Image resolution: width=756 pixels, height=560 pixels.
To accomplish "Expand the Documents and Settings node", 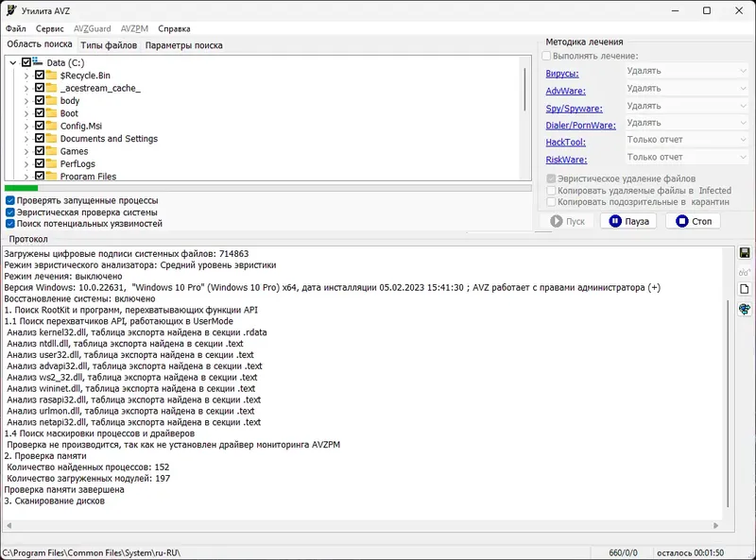I will 26,139.
